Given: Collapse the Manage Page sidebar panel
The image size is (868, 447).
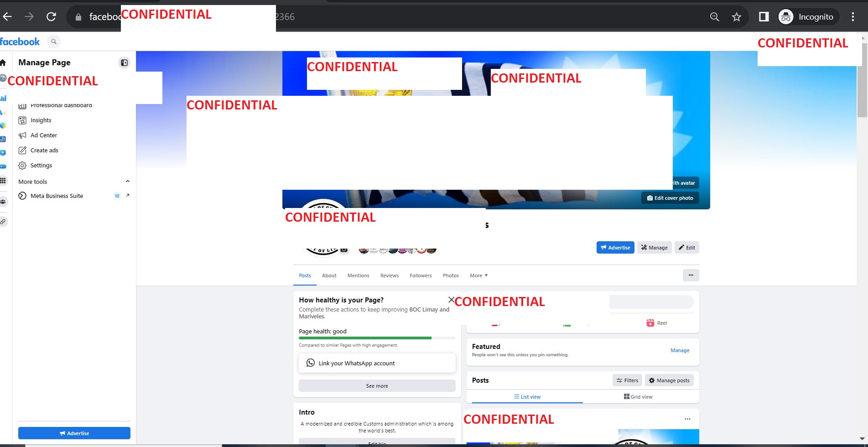Looking at the screenshot, I should click(124, 62).
